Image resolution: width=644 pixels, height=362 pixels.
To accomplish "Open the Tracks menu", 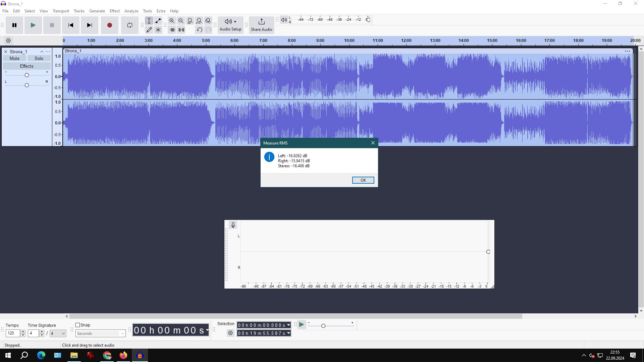I will coord(79,11).
